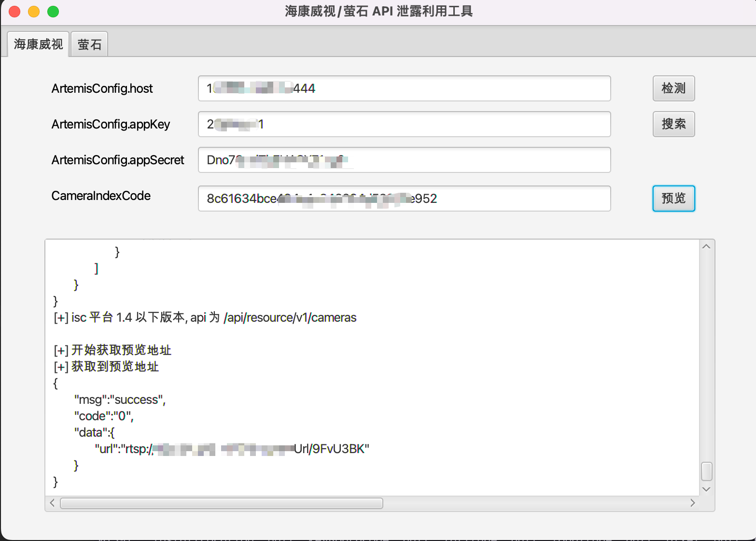Click the scrollbar down arrow
Viewport: 756px width, 541px height.
coord(706,489)
